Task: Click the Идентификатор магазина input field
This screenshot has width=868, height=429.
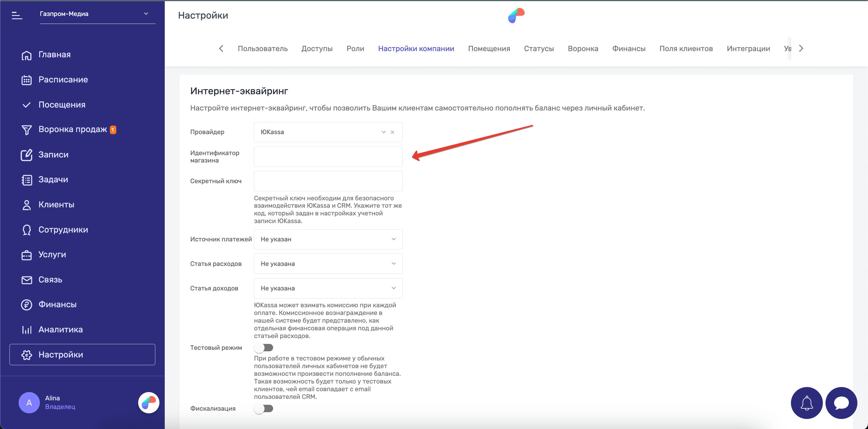Action: (x=328, y=157)
